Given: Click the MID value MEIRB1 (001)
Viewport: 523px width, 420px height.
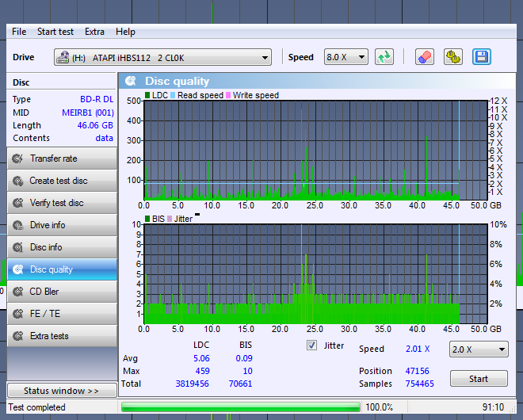Looking at the screenshot, I should coord(88,113).
